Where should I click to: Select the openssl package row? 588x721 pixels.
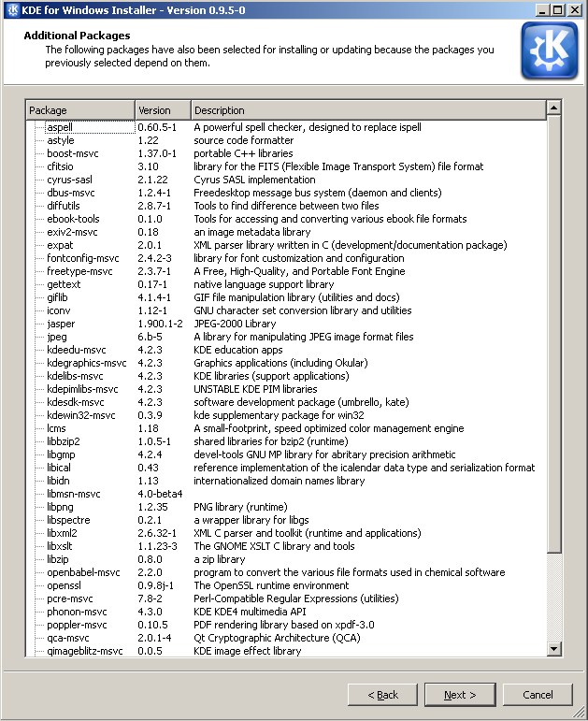tap(65, 585)
